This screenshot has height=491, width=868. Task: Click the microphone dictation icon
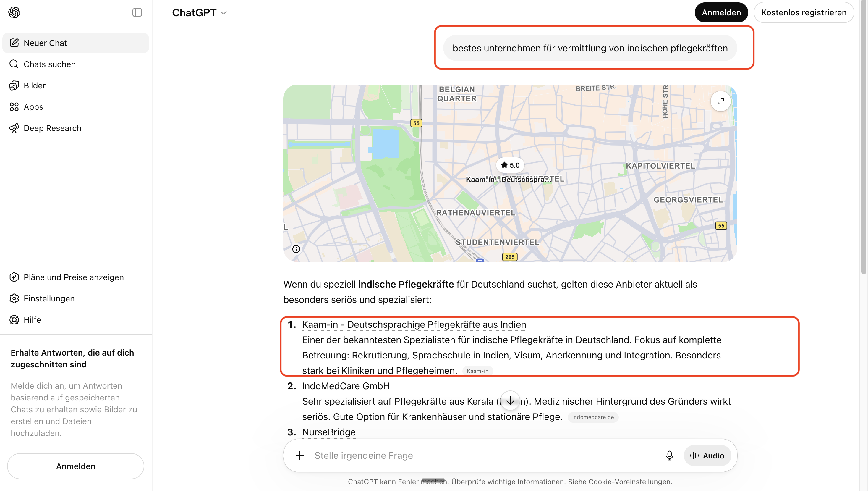click(669, 456)
